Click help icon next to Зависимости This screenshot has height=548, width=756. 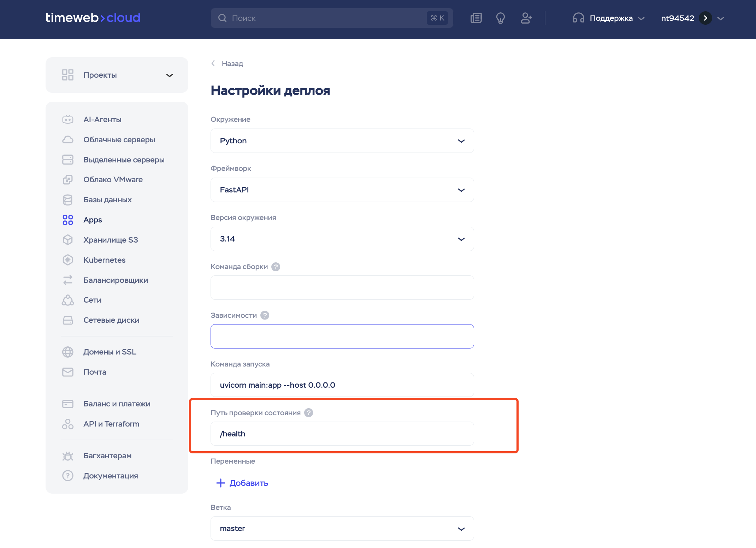coord(265,315)
